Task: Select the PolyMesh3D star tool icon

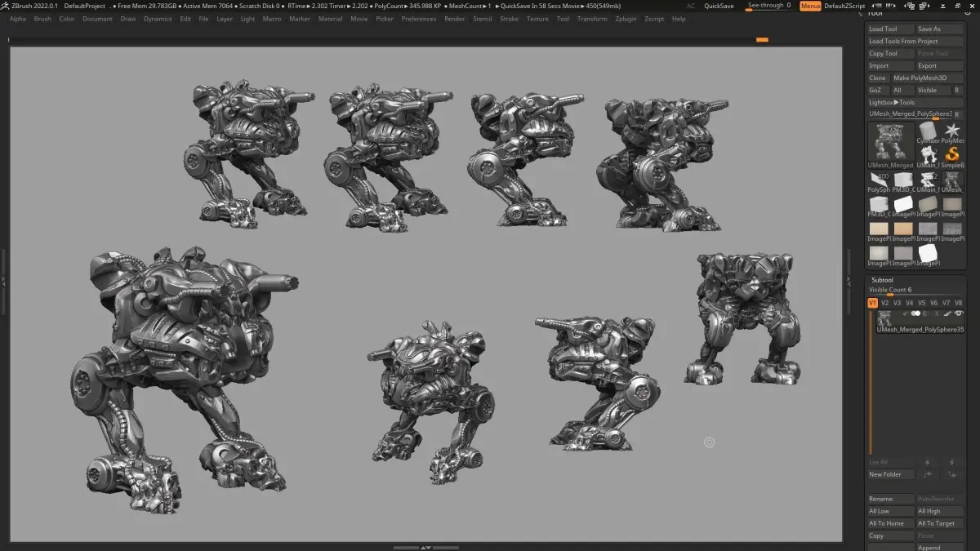Action: pos(952,131)
